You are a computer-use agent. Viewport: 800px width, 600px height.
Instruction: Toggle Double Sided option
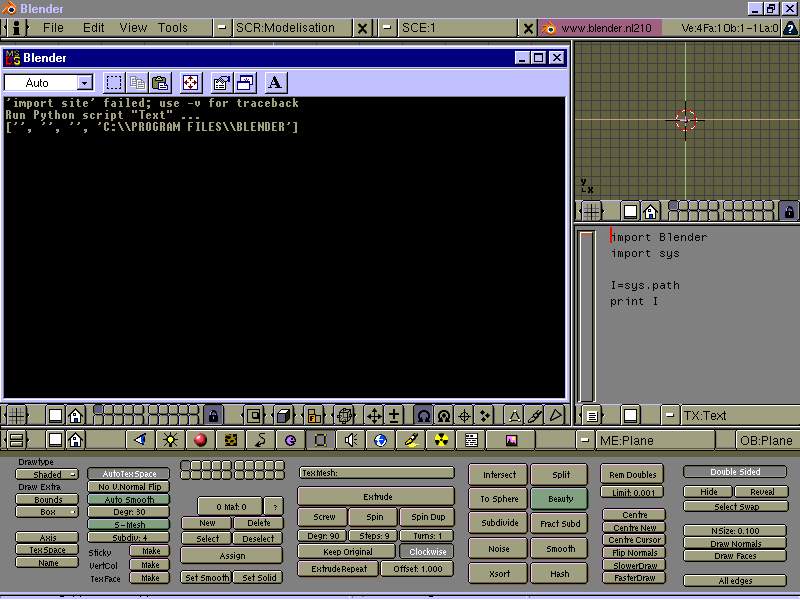tap(735, 472)
